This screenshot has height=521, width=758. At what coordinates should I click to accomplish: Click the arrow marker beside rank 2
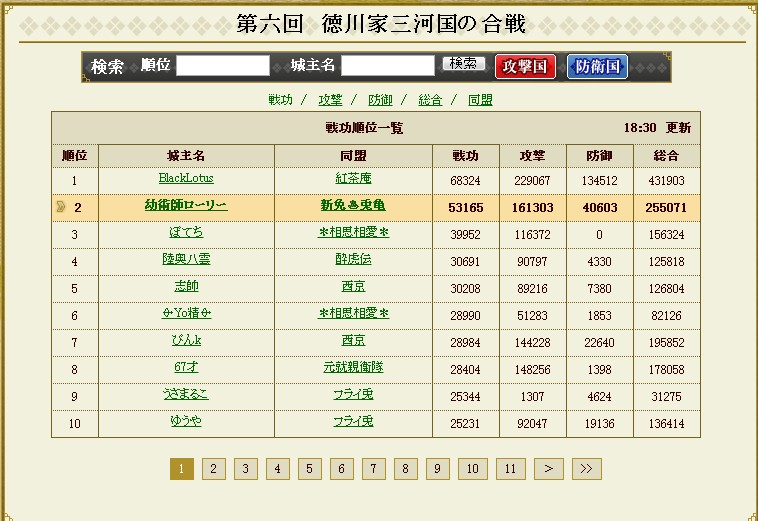click(x=61, y=207)
